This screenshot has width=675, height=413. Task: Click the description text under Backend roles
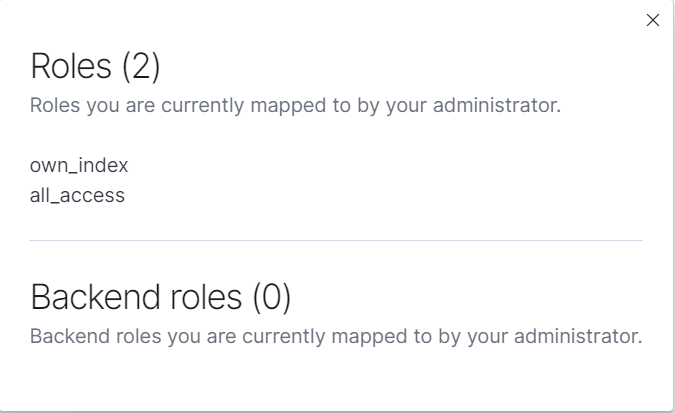click(x=336, y=336)
